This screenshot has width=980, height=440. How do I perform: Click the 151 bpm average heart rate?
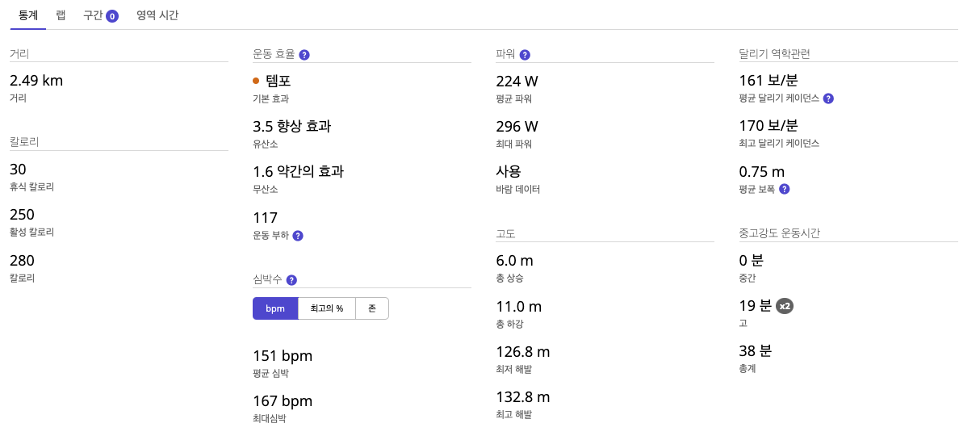(283, 356)
